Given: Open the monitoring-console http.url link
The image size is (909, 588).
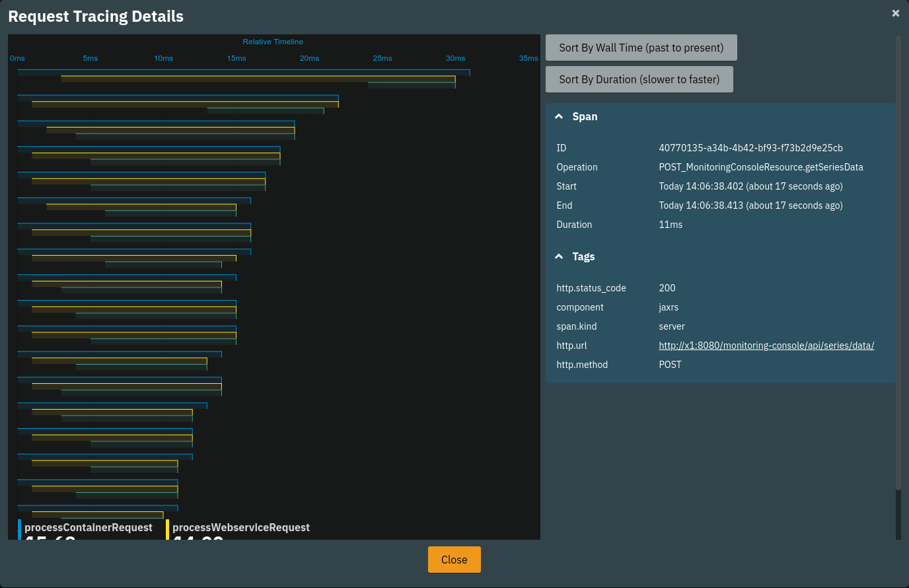Looking at the screenshot, I should [766, 345].
